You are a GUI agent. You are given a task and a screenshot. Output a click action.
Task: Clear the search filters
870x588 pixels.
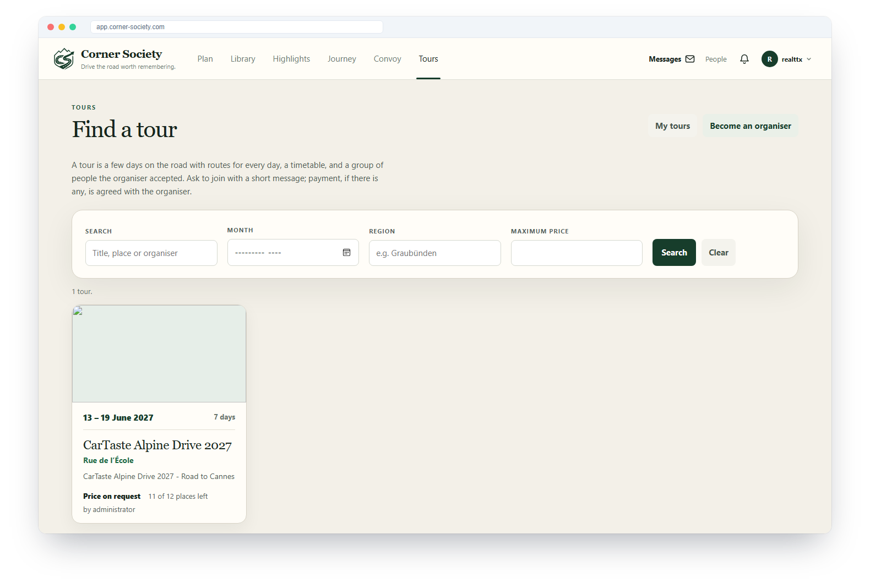point(719,253)
